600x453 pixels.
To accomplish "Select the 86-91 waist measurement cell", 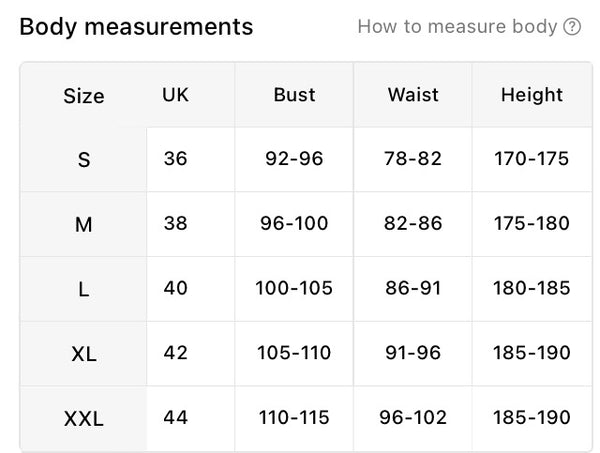I will click(x=413, y=288).
